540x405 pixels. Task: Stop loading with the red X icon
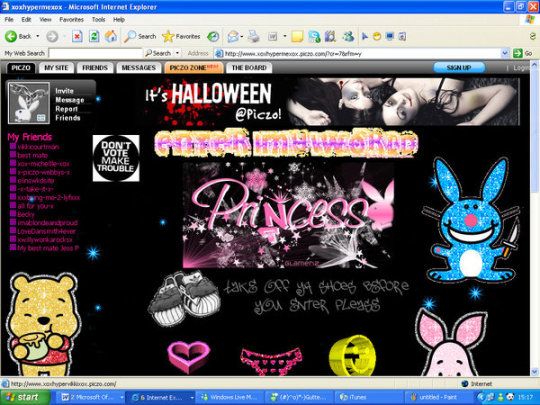click(x=77, y=36)
